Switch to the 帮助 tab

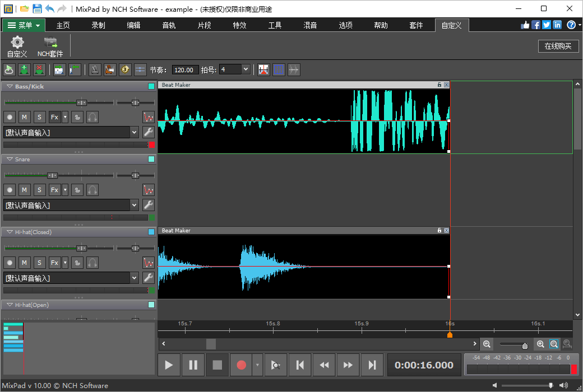click(381, 25)
